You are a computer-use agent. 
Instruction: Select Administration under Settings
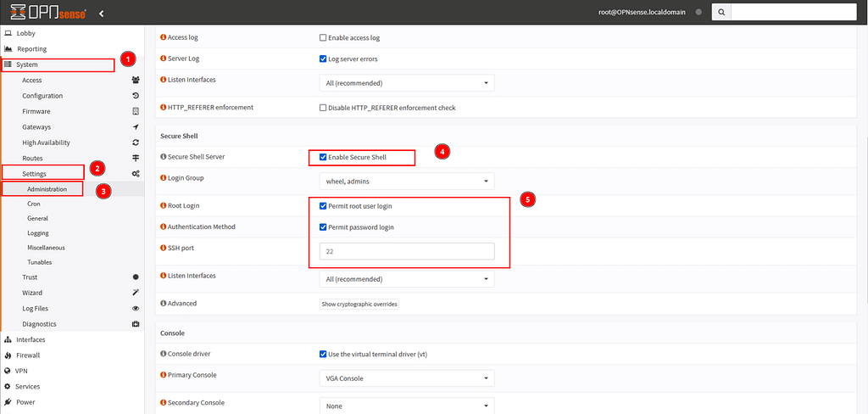pos(47,189)
